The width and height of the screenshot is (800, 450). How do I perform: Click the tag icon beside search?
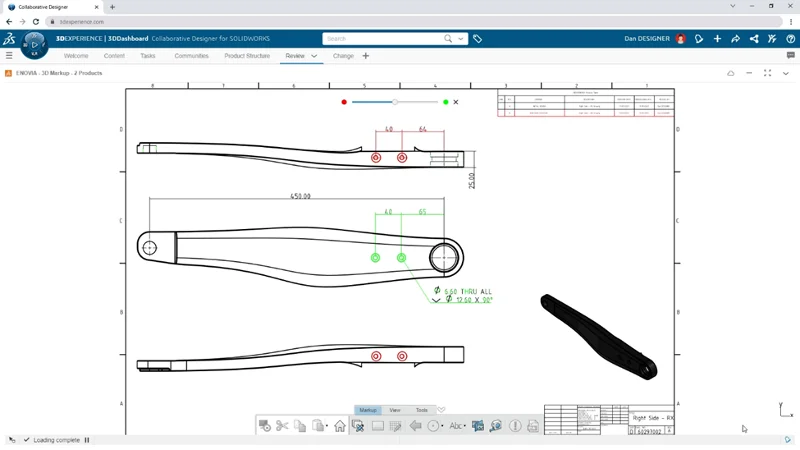click(x=477, y=39)
